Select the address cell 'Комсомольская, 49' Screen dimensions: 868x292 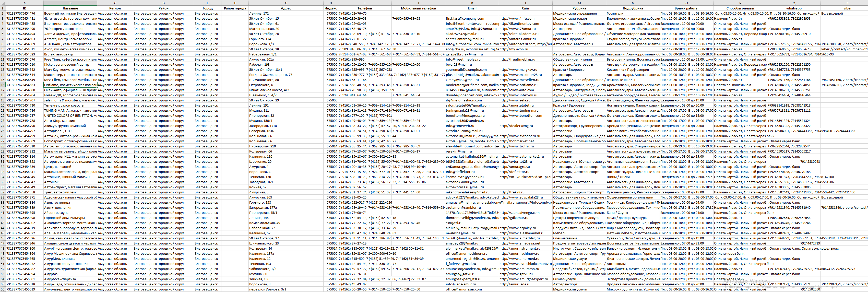[x=286, y=223]
